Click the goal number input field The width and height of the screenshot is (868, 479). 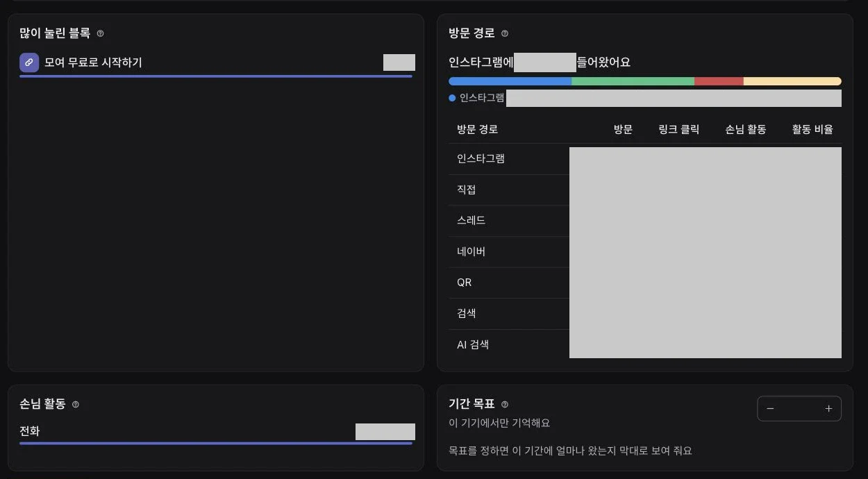(x=799, y=409)
